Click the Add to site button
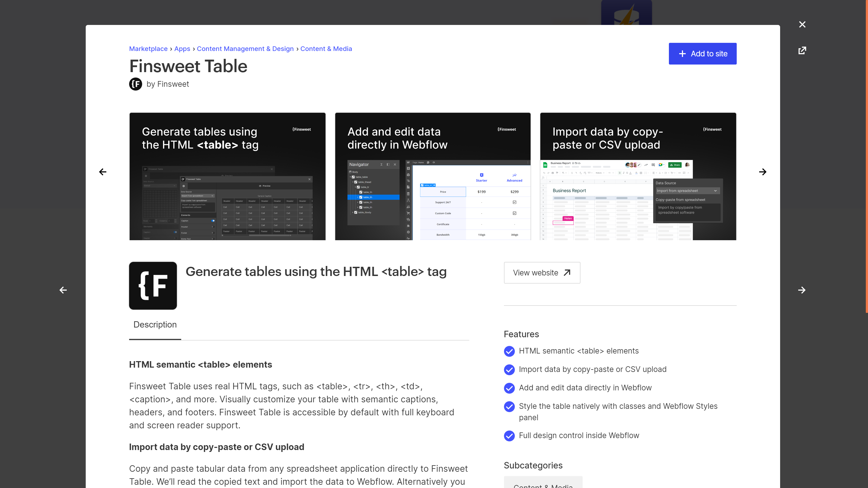Screen dimensions: 868x488 click(x=702, y=53)
